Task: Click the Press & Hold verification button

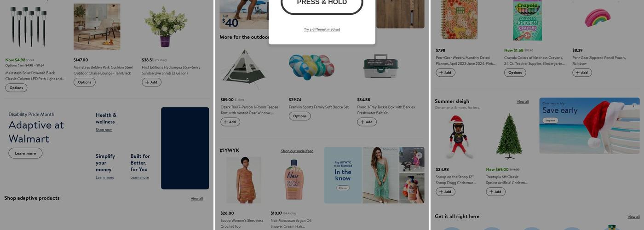Action: (x=322, y=4)
